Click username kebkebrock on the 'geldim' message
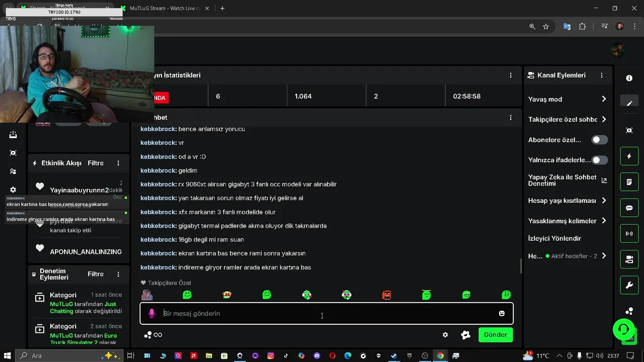This screenshot has width=644, height=362. pos(158,170)
